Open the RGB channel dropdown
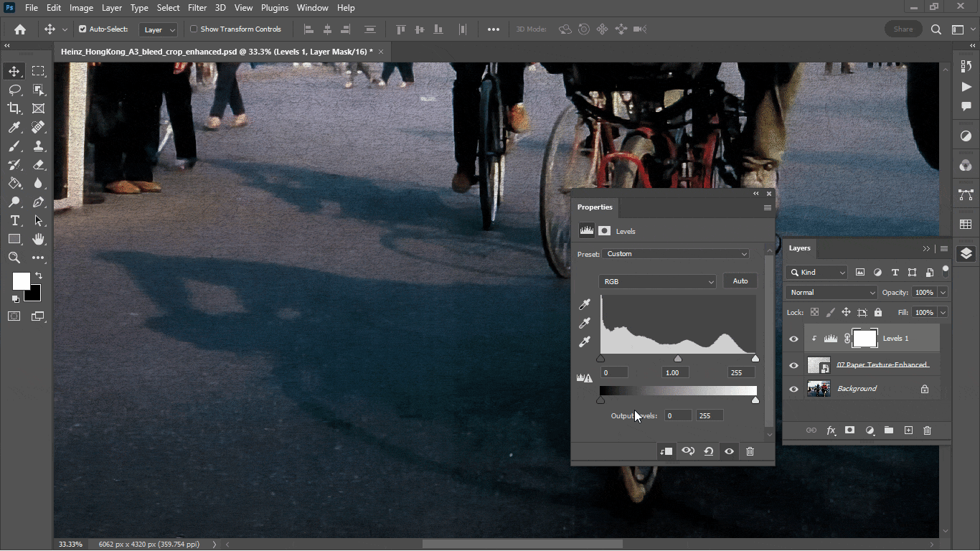Screen dimensions: 980x551 [x=657, y=281]
